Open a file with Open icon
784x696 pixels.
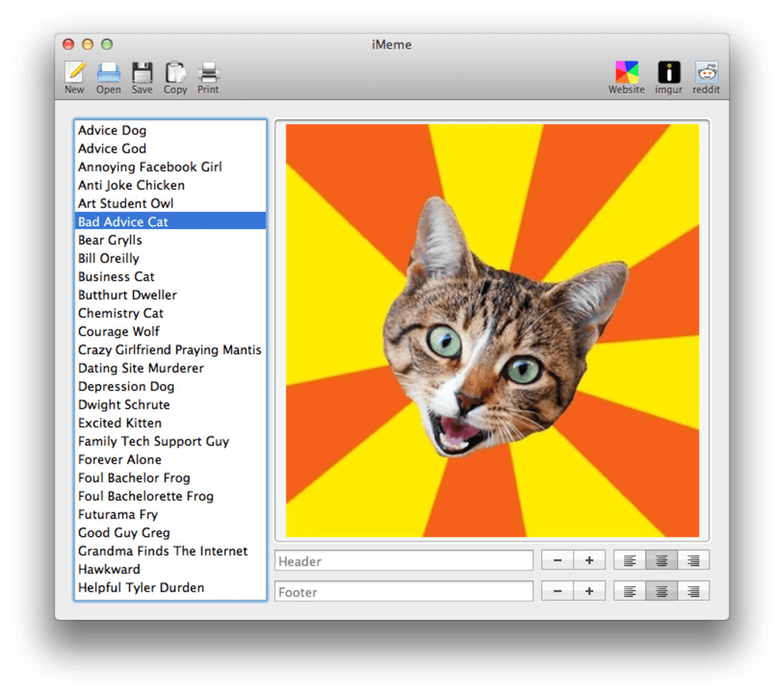(x=108, y=73)
